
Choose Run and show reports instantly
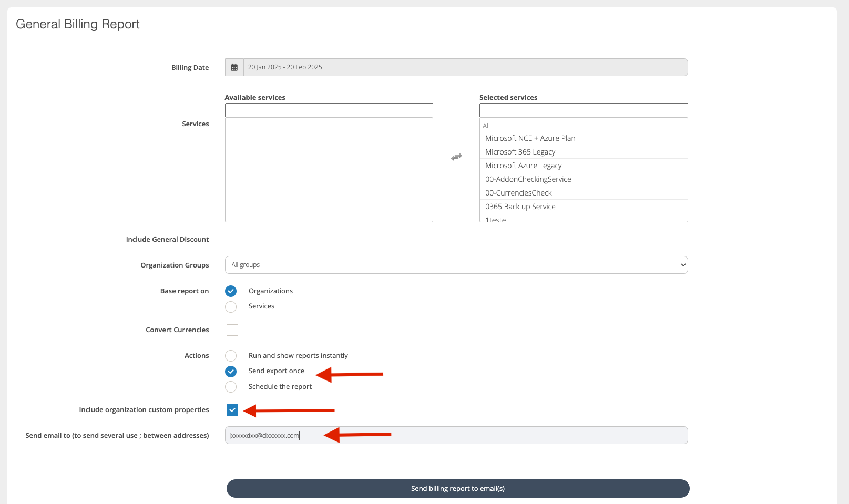pyautogui.click(x=231, y=356)
